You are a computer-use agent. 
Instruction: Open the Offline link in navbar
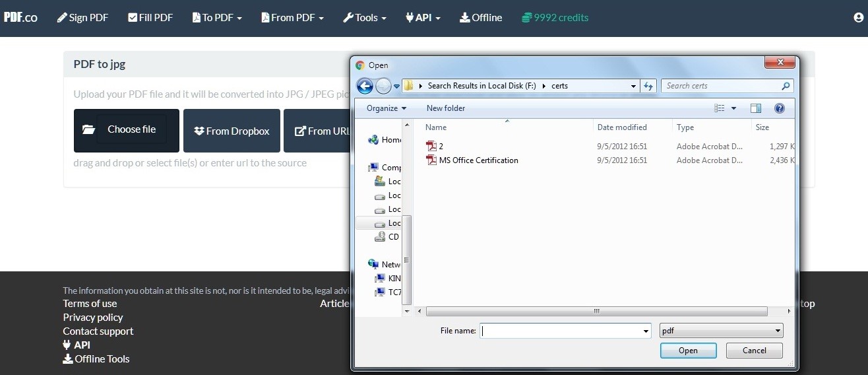481,18
